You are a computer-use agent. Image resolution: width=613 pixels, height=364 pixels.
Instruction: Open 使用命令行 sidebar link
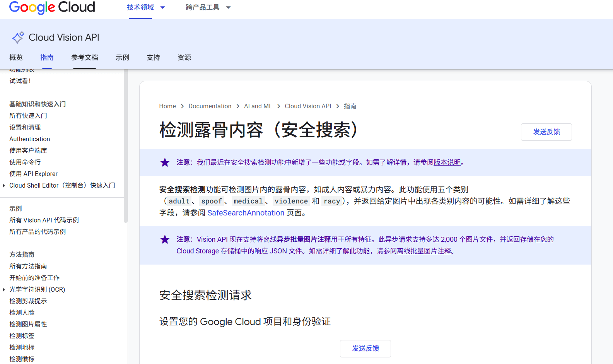(25, 162)
